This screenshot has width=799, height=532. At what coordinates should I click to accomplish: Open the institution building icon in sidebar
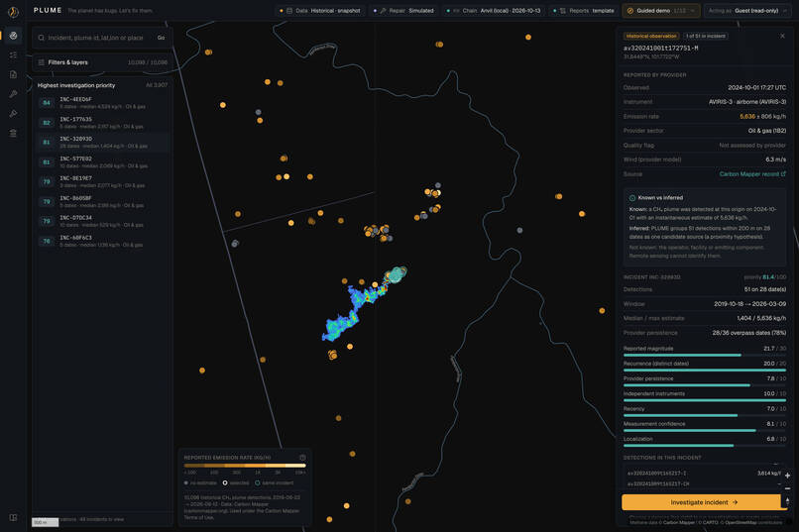tap(13, 133)
